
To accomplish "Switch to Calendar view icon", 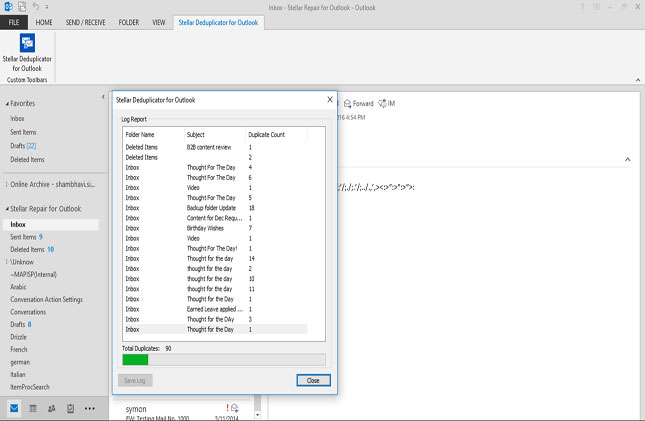I will coord(33,409).
